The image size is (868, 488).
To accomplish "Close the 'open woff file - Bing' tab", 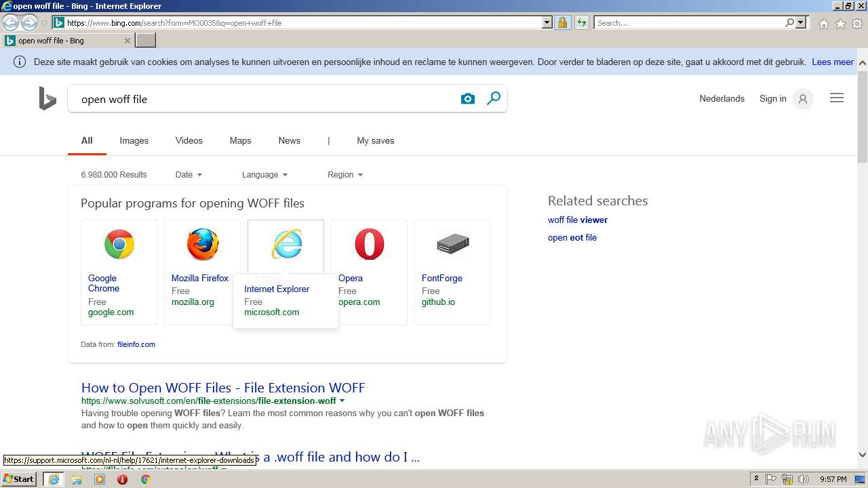I will [x=127, y=41].
